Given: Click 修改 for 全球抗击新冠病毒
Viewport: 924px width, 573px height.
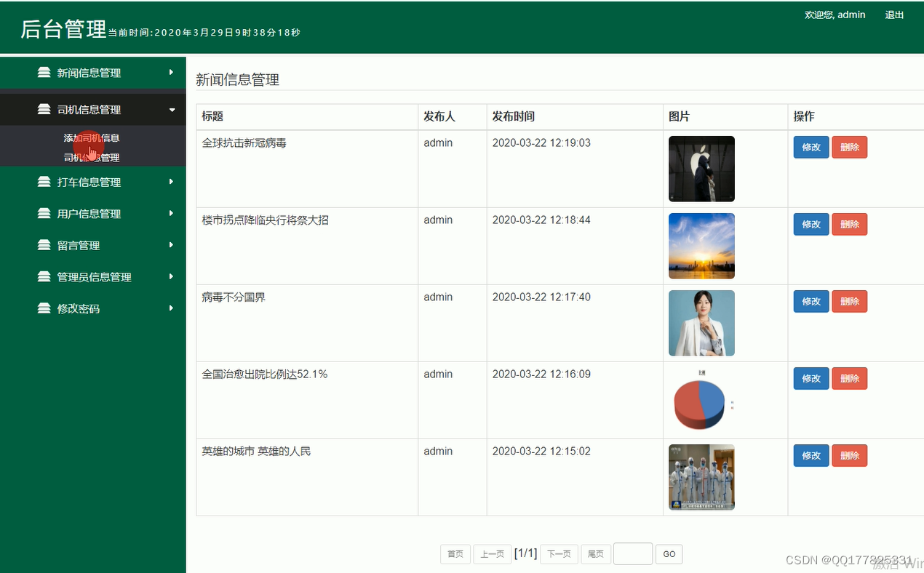Looking at the screenshot, I should (811, 147).
